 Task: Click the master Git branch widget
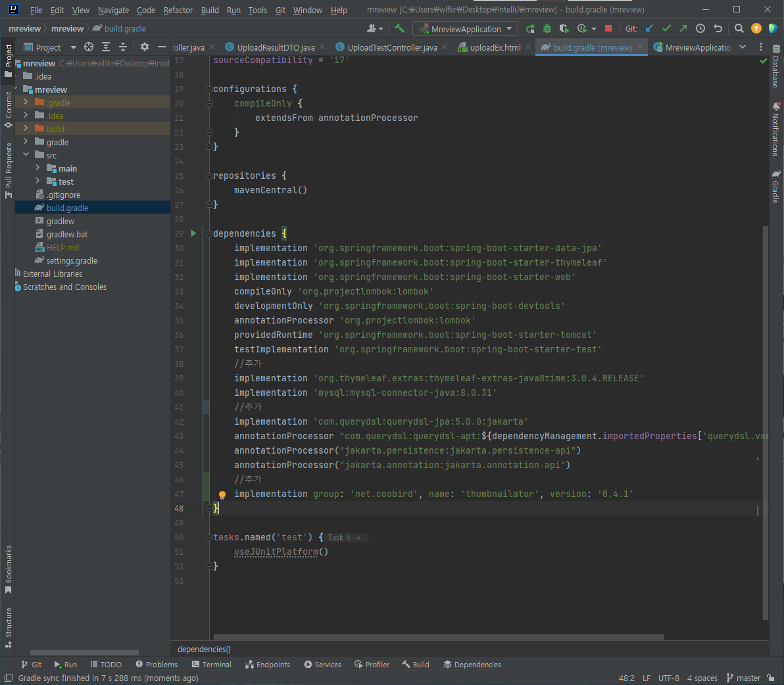click(743, 678)
